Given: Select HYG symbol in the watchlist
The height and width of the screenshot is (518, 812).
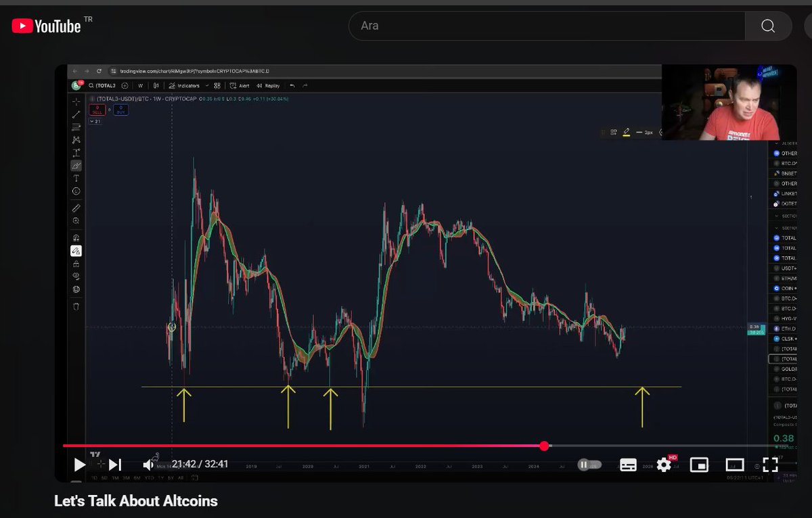Looking at the screenshot, I should click(x=784, y=319).
